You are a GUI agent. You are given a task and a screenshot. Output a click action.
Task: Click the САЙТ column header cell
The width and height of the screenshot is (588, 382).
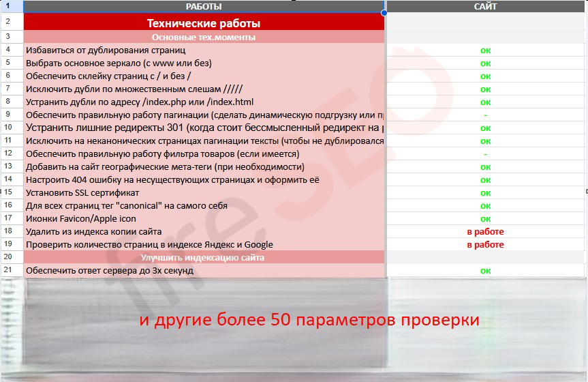[x=485, y=6]
